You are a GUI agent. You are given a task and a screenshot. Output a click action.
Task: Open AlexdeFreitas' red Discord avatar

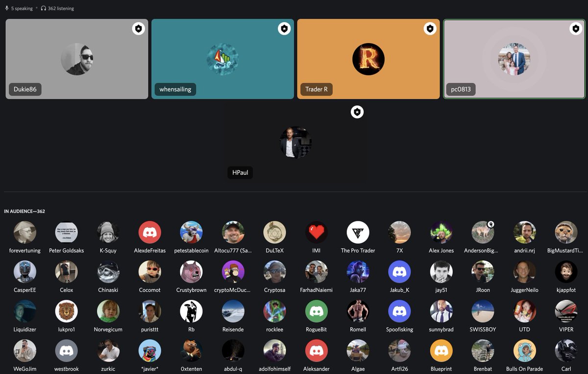point(150,232)
